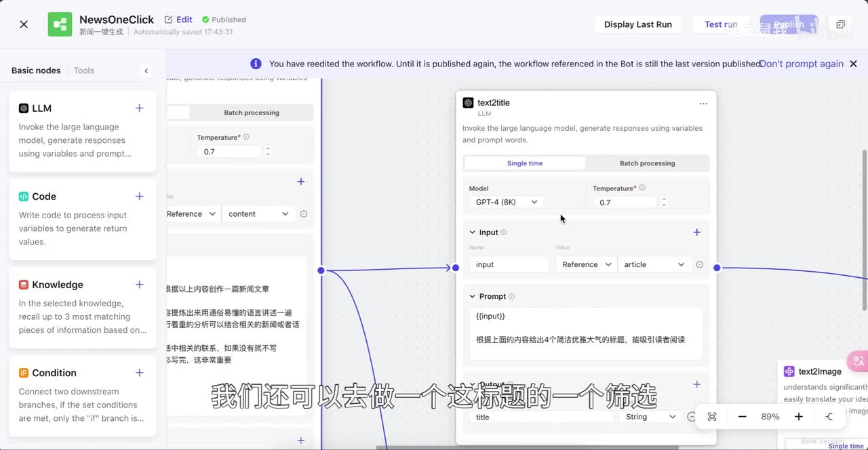The image size is (868, 450).
Task: Open GPT-4 (8K) model dropdown
Action: 506,202
